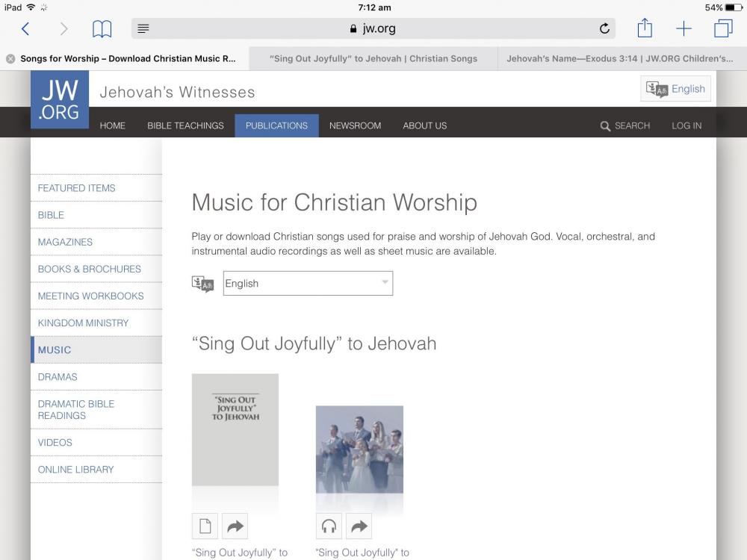Open site language selector at top right
The image size is (747, 560).
(675, 89)
